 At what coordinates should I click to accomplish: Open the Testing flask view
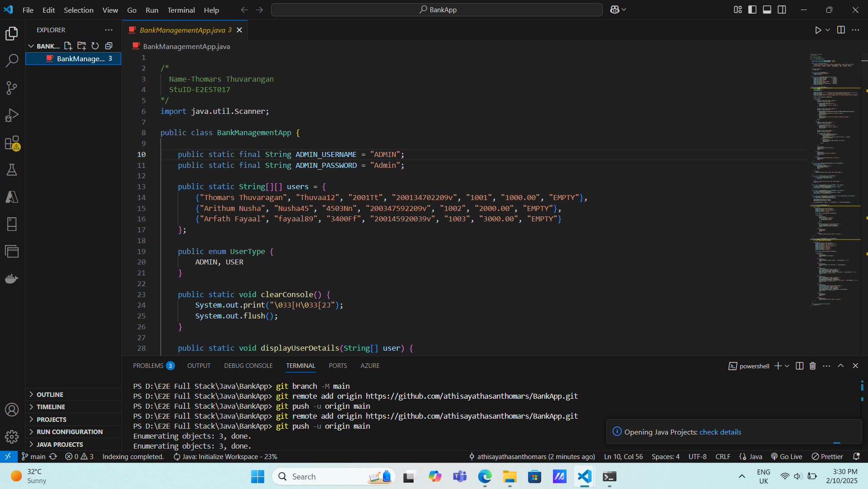click(12, 170)
